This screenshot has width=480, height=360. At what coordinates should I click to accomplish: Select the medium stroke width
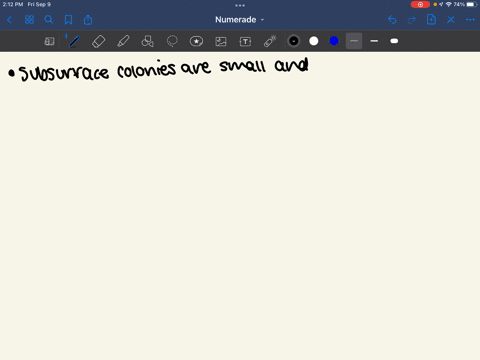point(374,41)
